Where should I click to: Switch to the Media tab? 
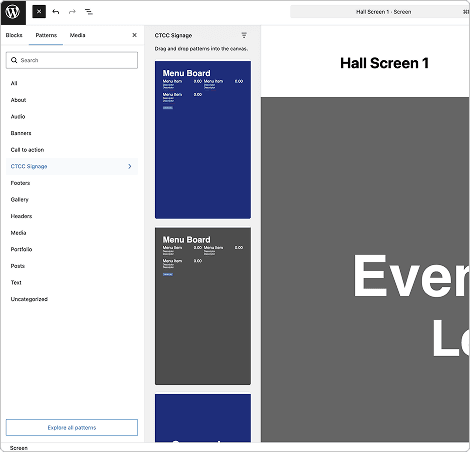coord(77,35)
